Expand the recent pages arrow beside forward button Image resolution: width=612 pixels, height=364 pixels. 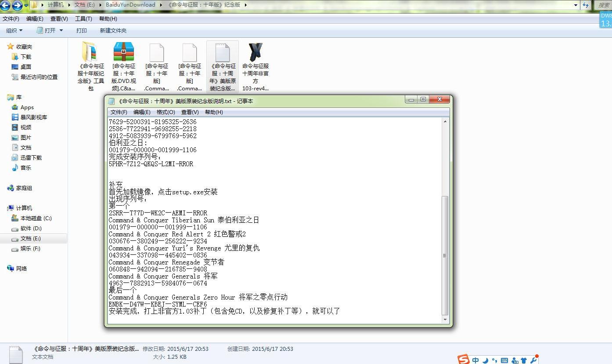26,5
